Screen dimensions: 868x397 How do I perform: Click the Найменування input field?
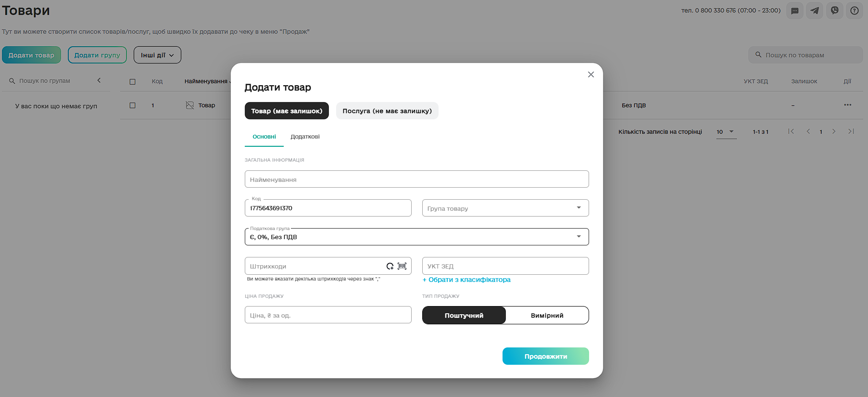click(416, 179)
